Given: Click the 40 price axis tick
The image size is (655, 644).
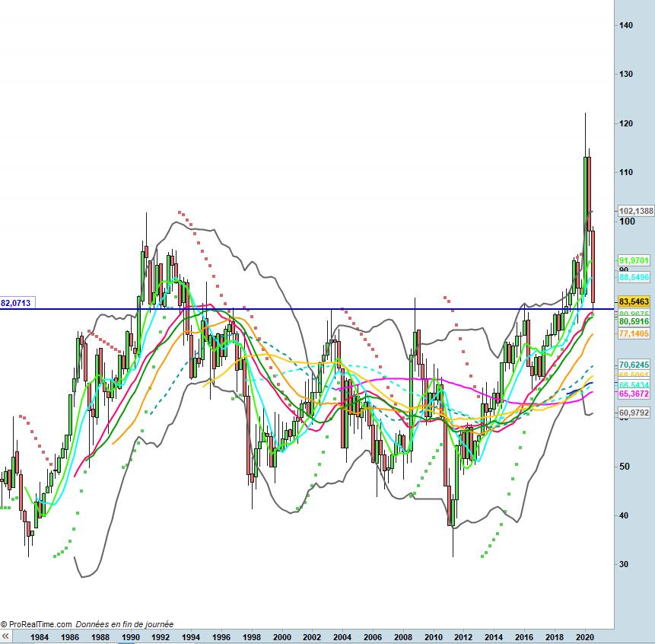Looking at the screenshot, I should [624, 515].
